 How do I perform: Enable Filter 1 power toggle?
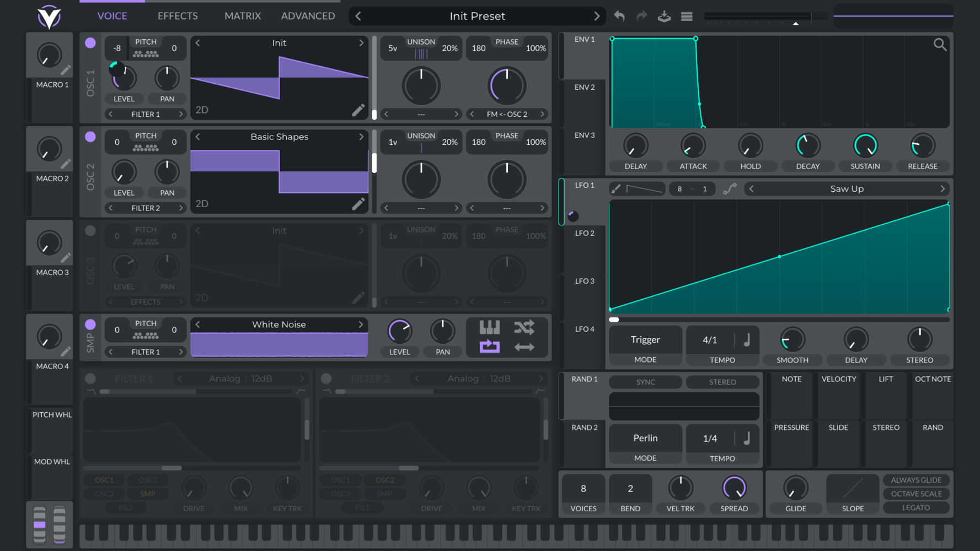click(90, 379)
